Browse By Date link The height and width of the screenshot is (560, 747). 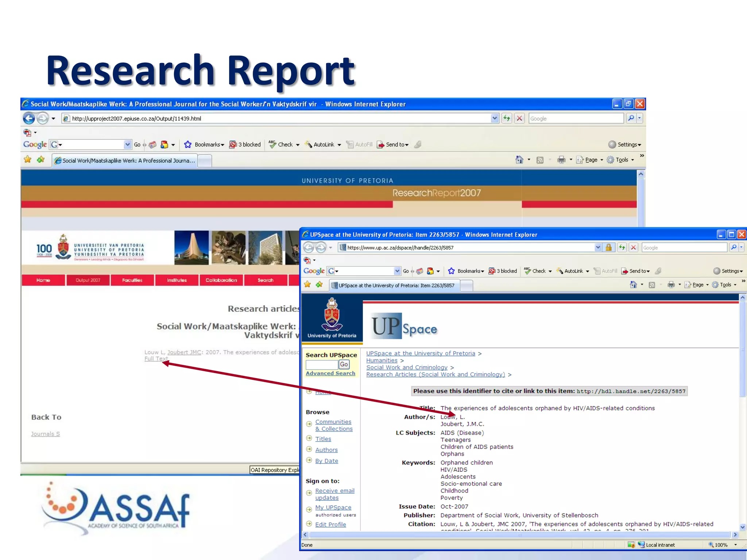326,461
